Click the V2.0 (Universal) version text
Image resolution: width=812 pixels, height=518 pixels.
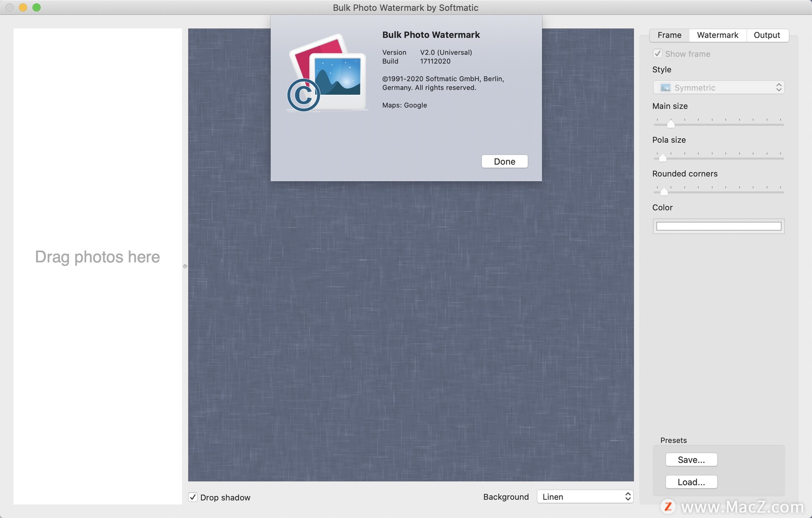[x=446, y=52]
